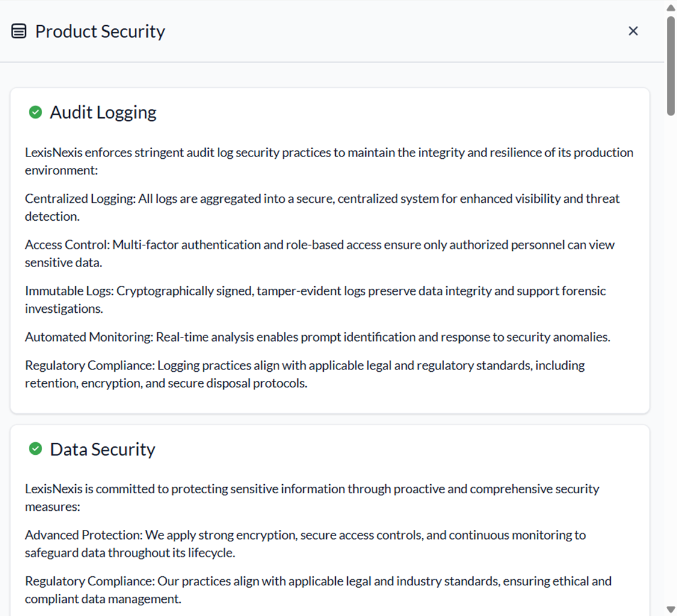Click the Product Security list icon
The height and width of the screenshot is (616, 677).
(x=19, y=31)
